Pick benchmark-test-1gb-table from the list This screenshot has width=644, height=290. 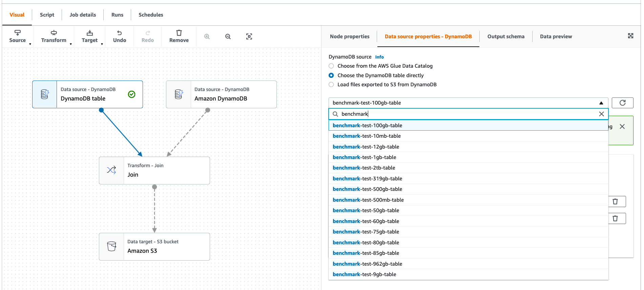pyautogui.click(x=469, y=157)
